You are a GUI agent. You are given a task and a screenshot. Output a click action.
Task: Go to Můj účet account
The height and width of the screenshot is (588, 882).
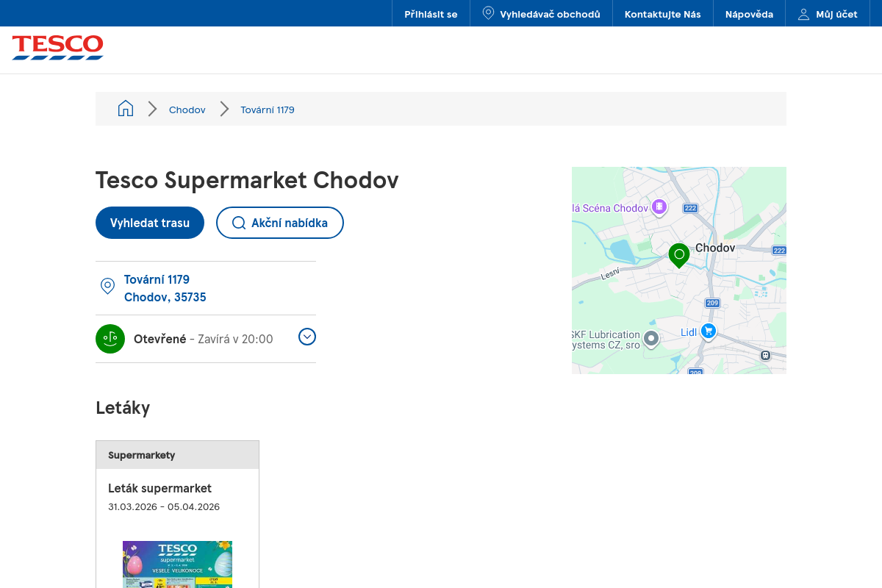828,14
